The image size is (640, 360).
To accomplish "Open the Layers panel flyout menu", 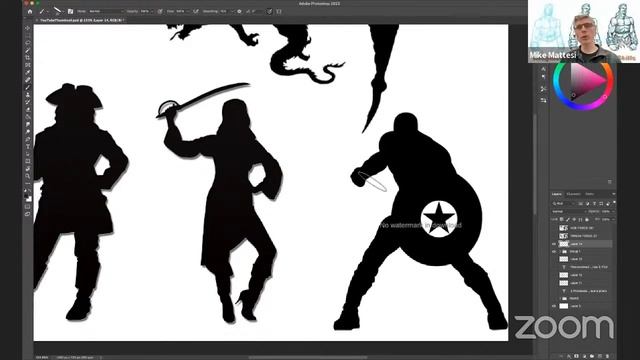I will point(613,194).
